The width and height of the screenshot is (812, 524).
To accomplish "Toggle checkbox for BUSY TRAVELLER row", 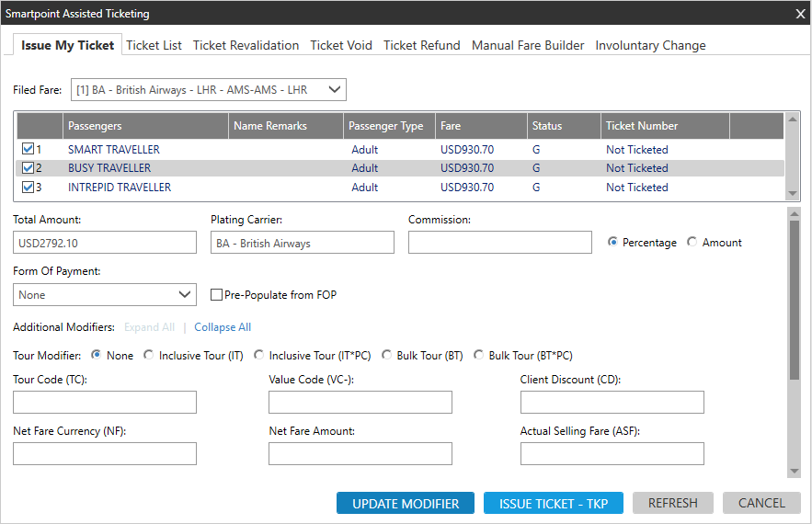I will 28,168.
